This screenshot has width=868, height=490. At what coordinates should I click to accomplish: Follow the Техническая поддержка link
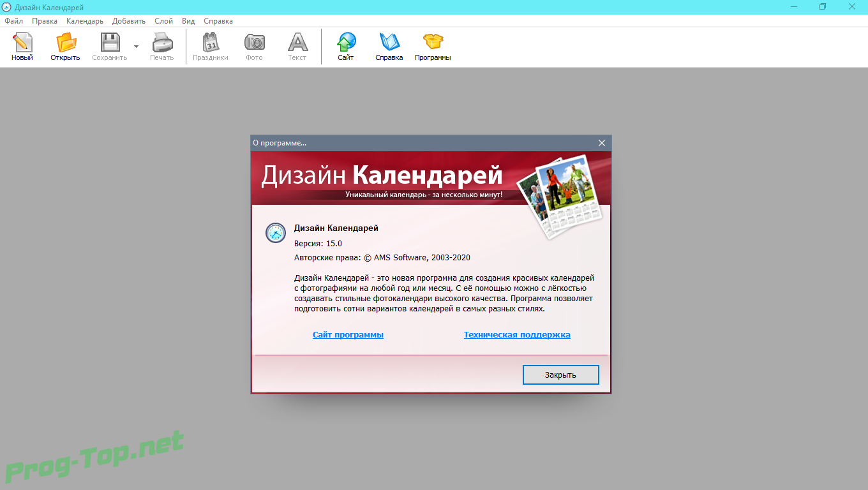pyautogui.click(x=517, y=334)
